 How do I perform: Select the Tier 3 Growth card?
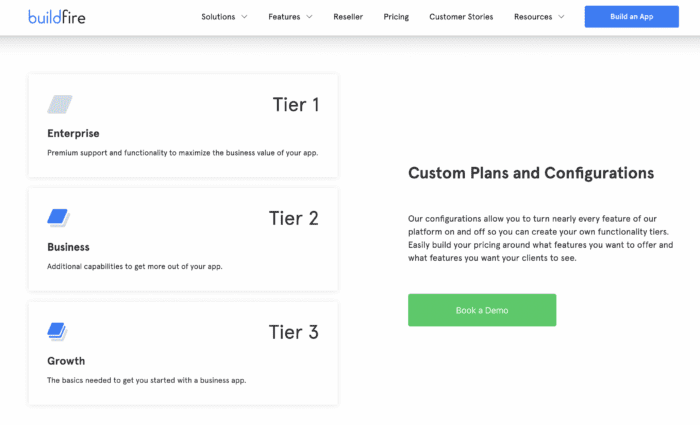[x=183, y=354]
